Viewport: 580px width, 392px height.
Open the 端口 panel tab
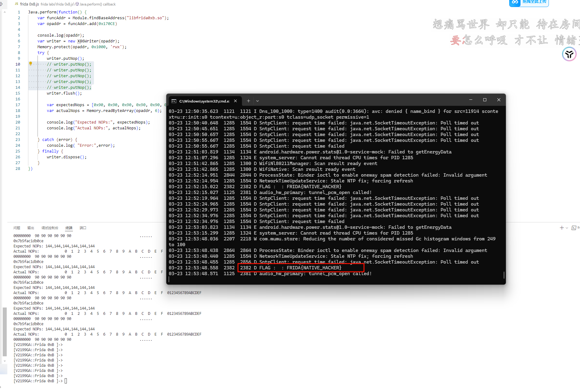tap(83, 228)
